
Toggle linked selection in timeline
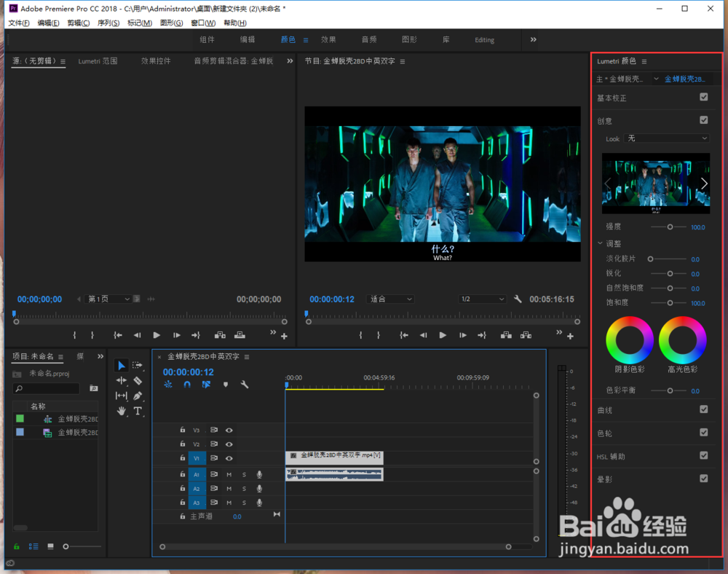(x=206, y=385)
